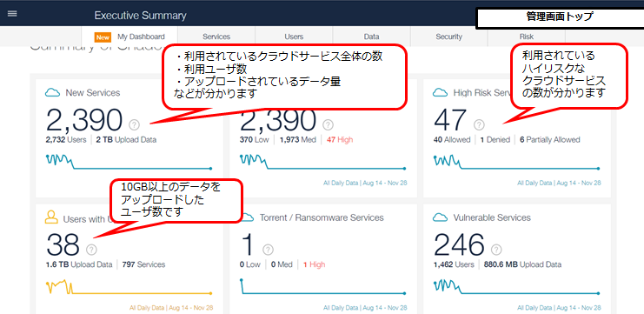Click the cloud icon beside Vulnerable Services
Image resolution: width=644 pixels, height=314 pixels.
(441, 217)
